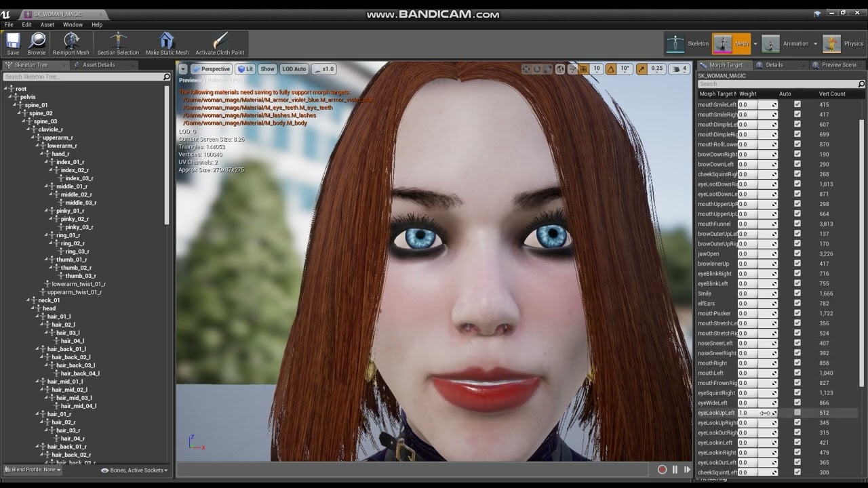Toggle scale snapping in viewport
This screenshot has height=488, width=868.
tap(642, 69)
